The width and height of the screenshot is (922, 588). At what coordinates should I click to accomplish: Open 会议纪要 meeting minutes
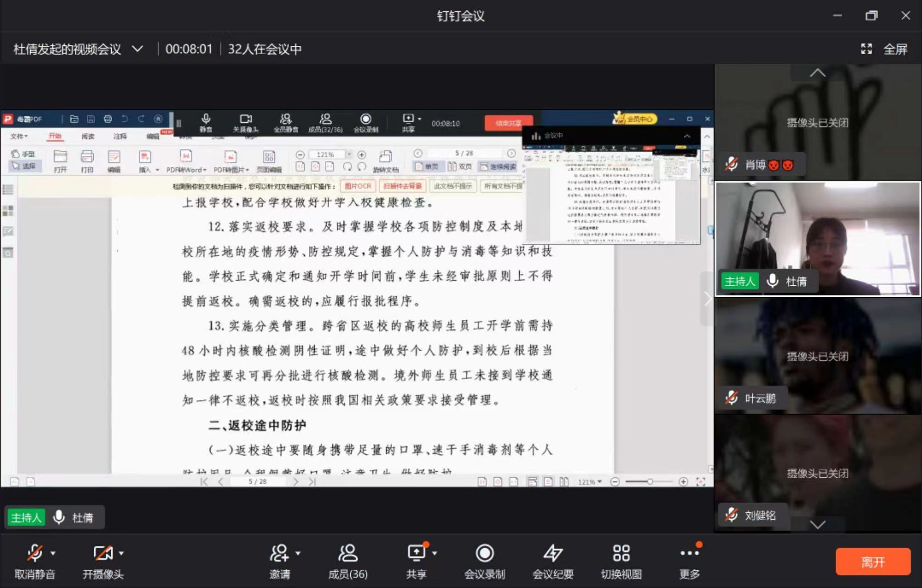tap(553, 561)
